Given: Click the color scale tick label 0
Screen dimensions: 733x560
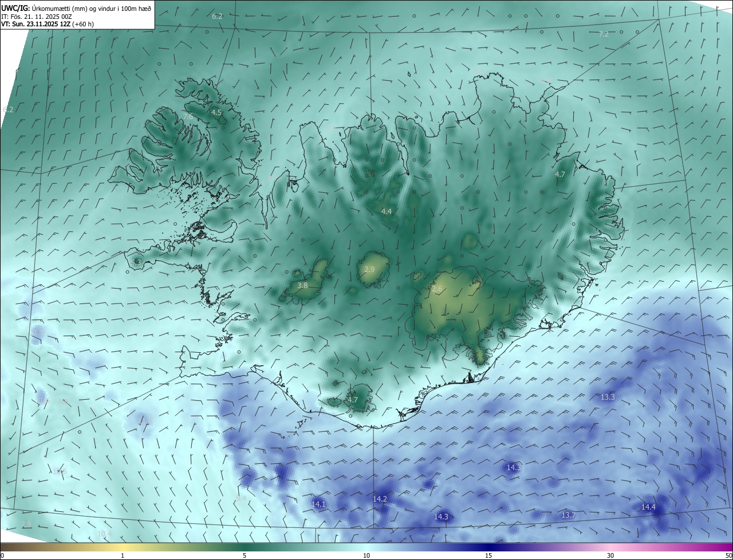Looking at the screenshot, I should [2, 555].
